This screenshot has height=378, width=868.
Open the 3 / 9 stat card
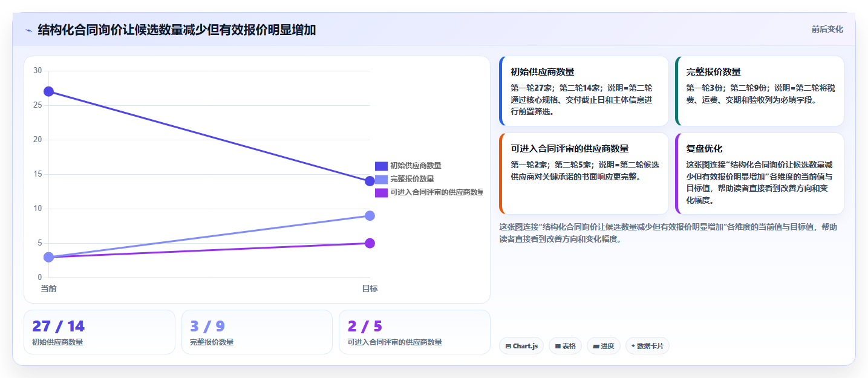click(x=257, y=332)
